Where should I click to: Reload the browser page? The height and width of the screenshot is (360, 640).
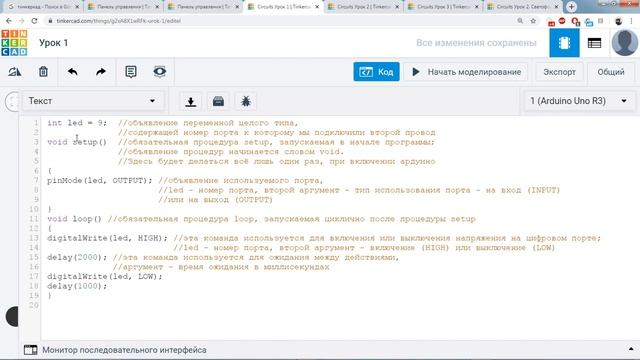click(x=34, y=21)
